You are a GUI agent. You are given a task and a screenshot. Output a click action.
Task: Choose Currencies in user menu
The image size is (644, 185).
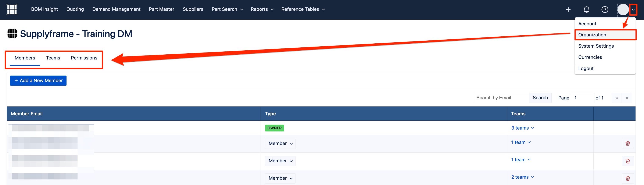[x=590, y=57]
